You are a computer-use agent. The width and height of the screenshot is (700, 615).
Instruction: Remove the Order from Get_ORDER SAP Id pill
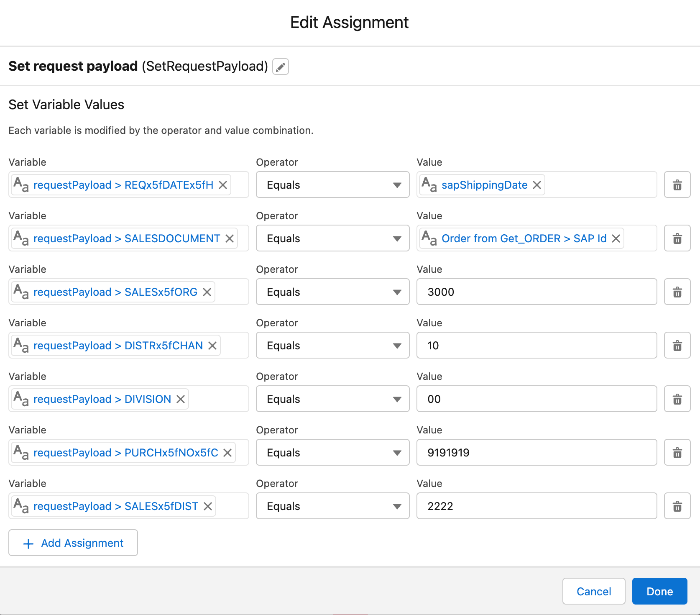[616, 238]
